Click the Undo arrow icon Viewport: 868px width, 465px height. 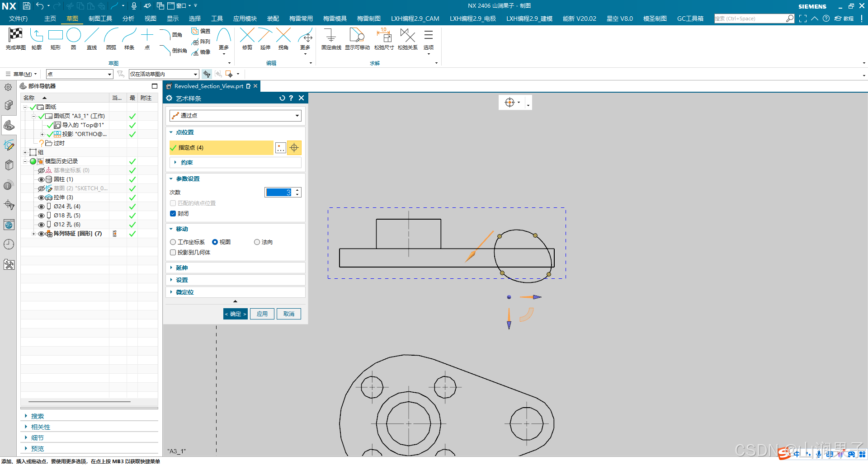click(x=40, y=6)
